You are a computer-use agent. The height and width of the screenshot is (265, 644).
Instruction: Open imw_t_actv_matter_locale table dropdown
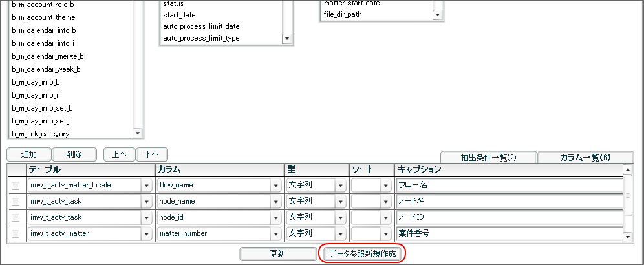(x=147, y=185)
